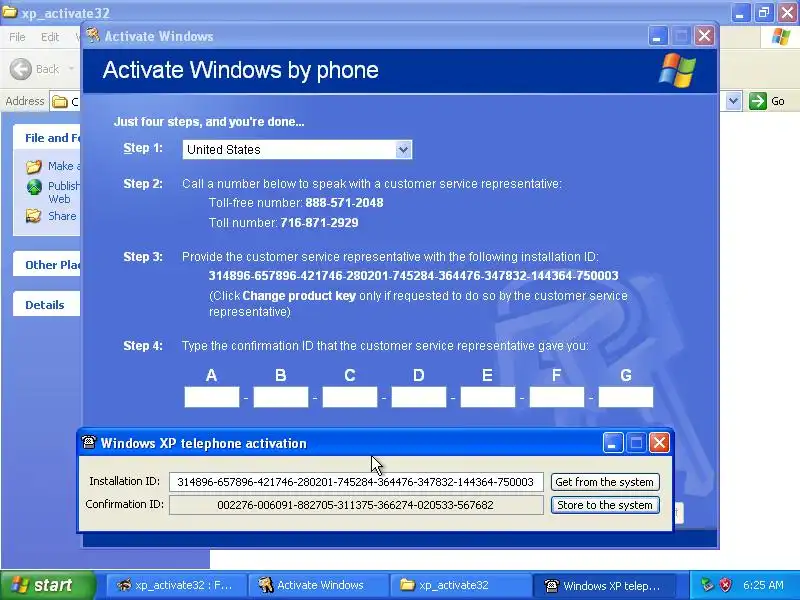This screenshot has width=800, height=600.
Task: Click the installation ID text in Step 3
Action: (413, 276)
